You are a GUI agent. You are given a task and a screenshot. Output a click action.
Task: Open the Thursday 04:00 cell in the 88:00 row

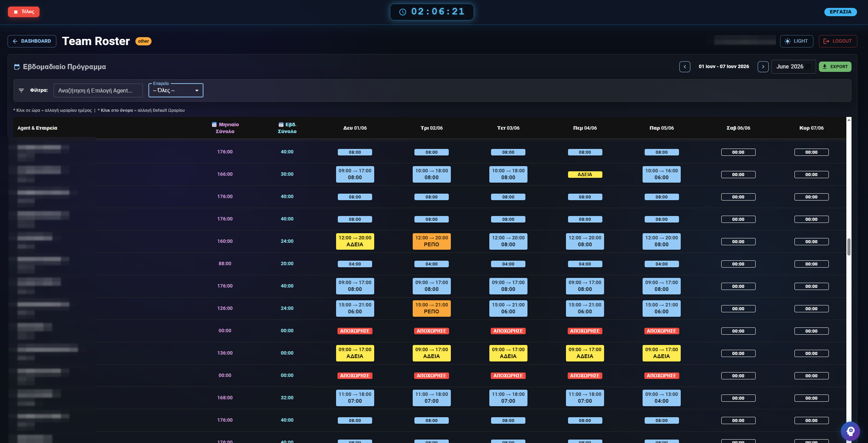[x=585, y=264]
